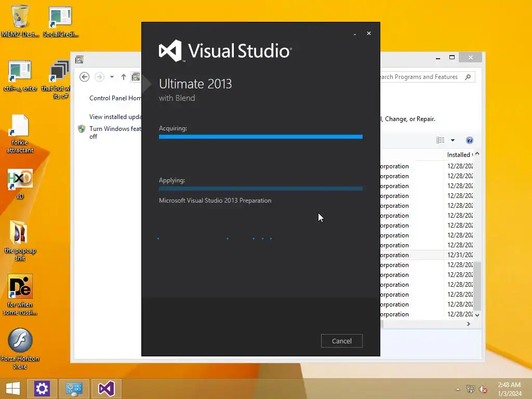Click the Programs and Features title bar icon

click(79, 59)
